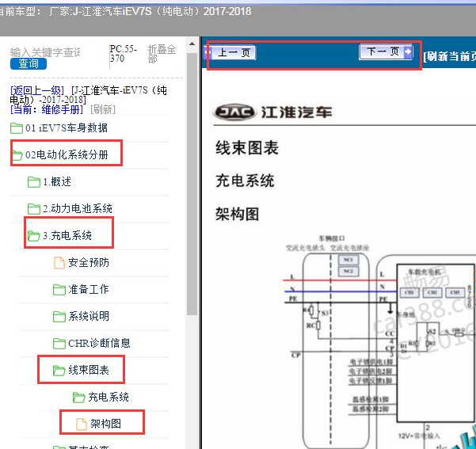Select 系统说明 tree item
Viewport: 476px width, 449px height.
click(x=89, y=316)
